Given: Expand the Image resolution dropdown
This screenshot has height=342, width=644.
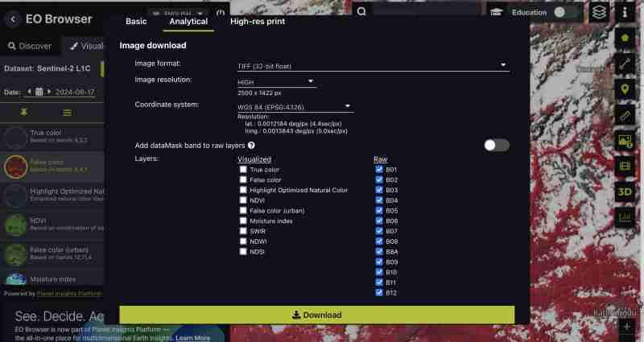Looking at the screenshot, I should coord(276,82).
